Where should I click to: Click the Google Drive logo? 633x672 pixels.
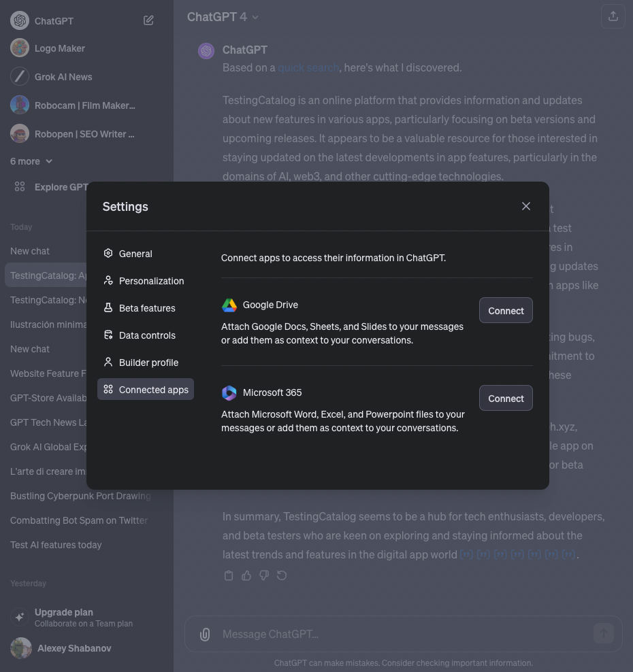[229, 305]
